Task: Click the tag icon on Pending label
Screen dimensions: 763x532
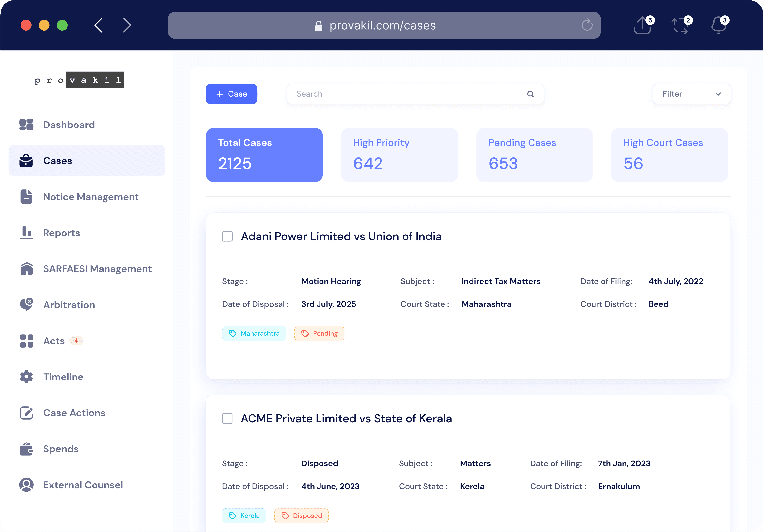Action: tap(305, 333)
